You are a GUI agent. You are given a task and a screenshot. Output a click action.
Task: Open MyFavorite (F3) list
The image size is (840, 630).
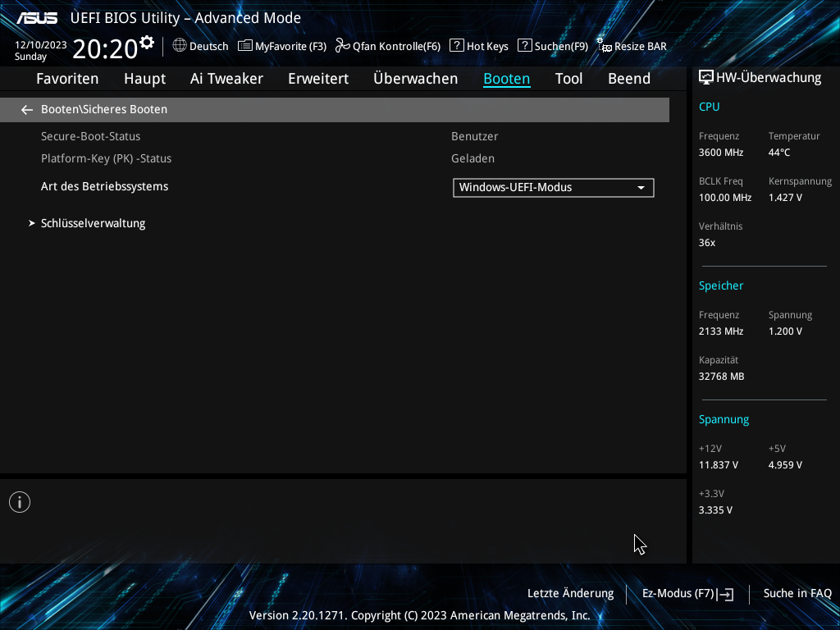[282, 46]
